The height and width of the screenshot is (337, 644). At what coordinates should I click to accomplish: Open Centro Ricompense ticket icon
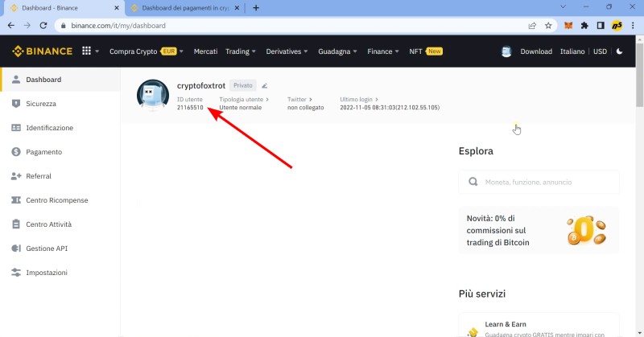[16, 200]
